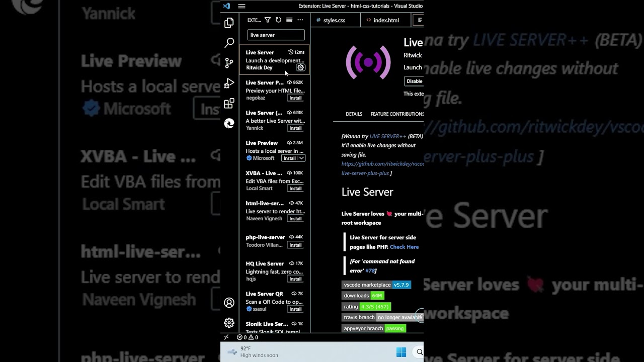Viewport: 644px width, 362px height.
Task: Click remote window indicator in status bar
Action: [226, 337]
